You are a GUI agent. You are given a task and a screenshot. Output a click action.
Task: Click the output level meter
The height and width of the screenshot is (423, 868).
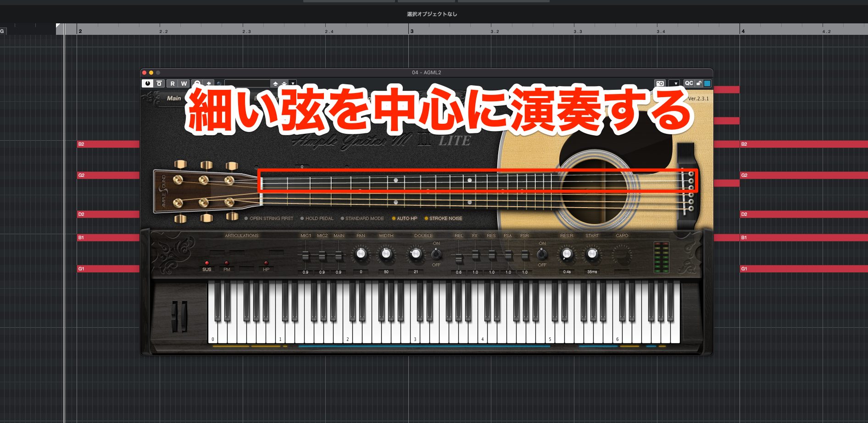(x=661, y=257)
